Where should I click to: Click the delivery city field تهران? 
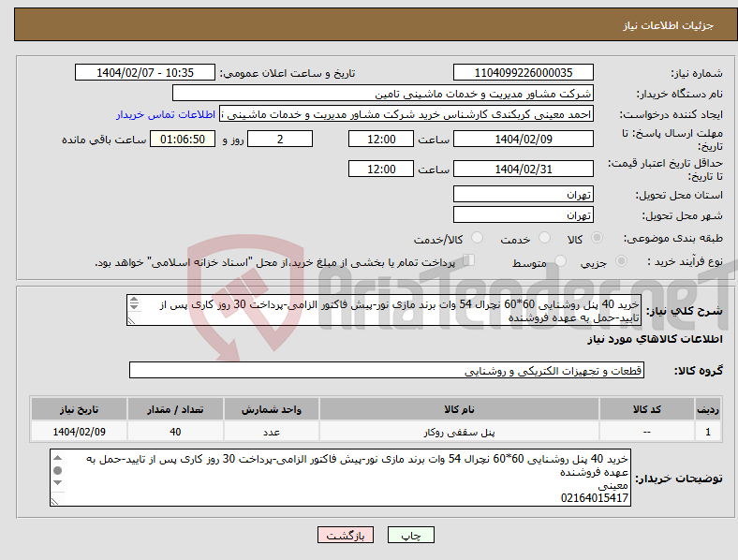523,214
